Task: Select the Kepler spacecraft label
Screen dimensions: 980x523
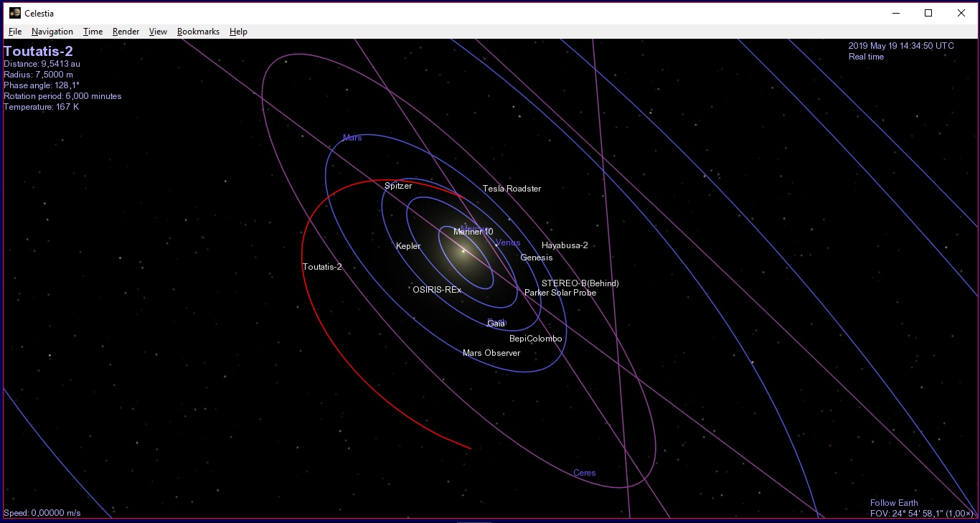Action: click(x=408, y=246)
